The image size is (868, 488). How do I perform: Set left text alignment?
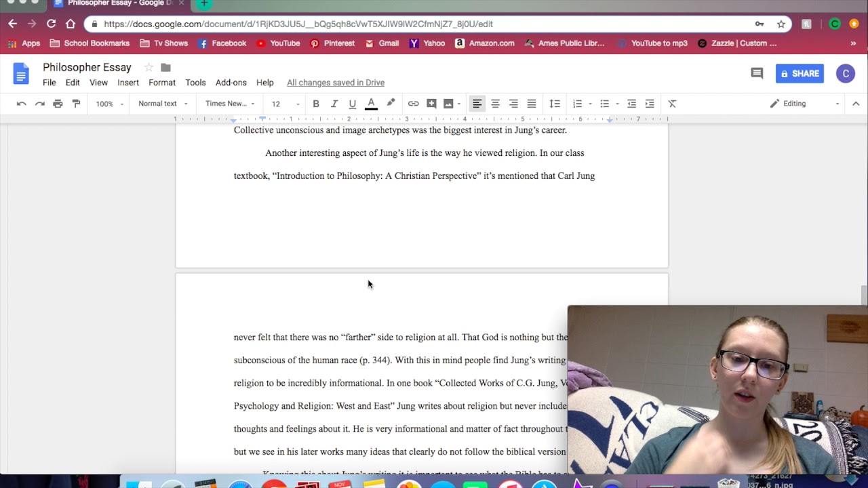click(477, 104)
